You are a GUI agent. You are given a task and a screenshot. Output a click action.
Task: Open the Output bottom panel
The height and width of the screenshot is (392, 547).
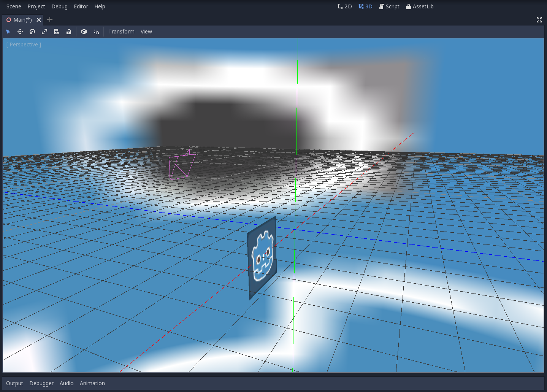pos(14,383)
